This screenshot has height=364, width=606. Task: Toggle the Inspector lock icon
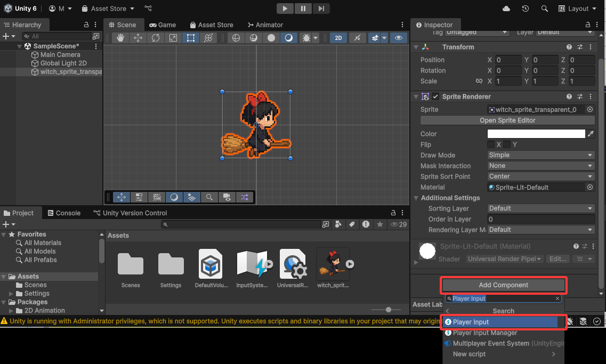click(587, 25)
